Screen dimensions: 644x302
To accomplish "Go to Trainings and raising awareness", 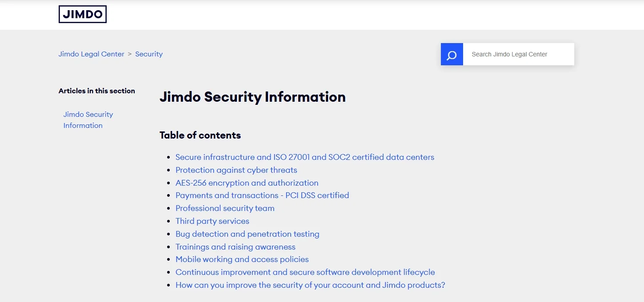I will click(x=236, y=247).
